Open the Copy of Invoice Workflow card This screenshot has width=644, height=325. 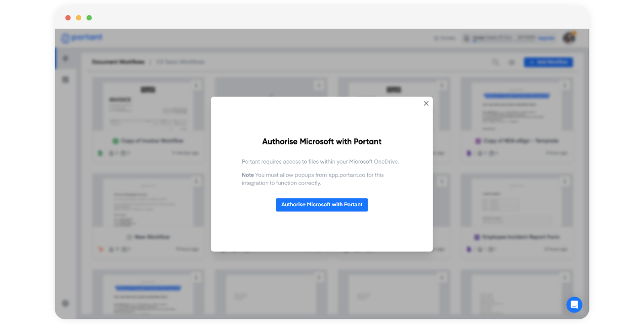[149, 119]
